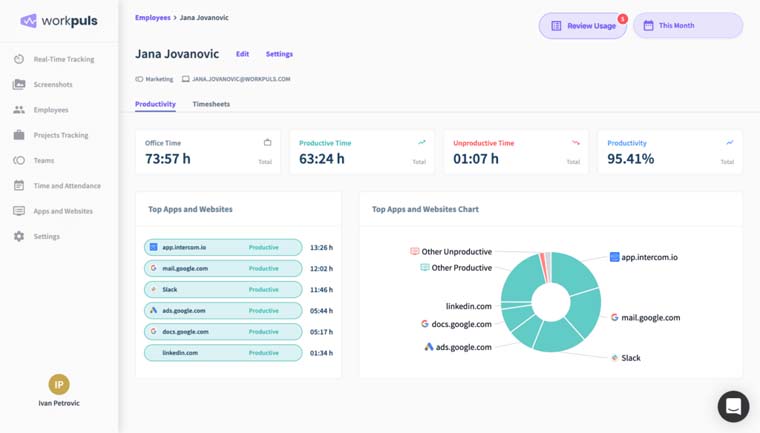This screenshot has height=433, width=760.
Task: Click the Ivan Petrovic user avatar
Action: (x=59, y=384)
